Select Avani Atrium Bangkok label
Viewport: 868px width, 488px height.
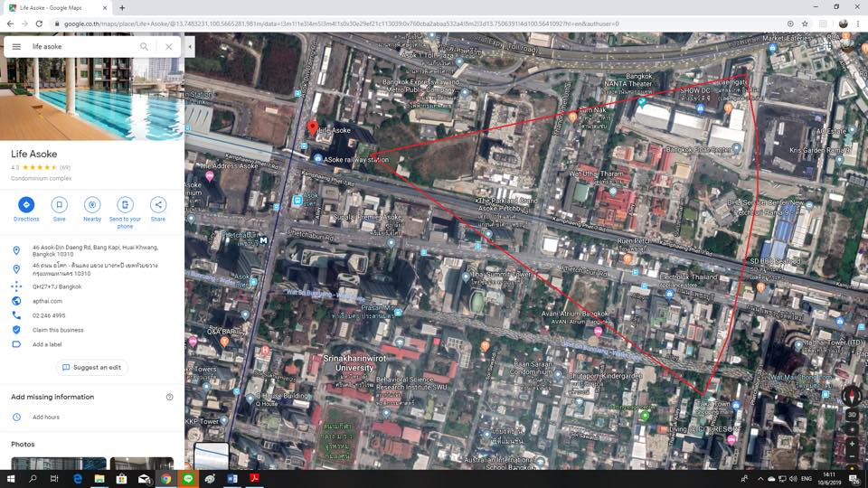(x=574, y=314)
